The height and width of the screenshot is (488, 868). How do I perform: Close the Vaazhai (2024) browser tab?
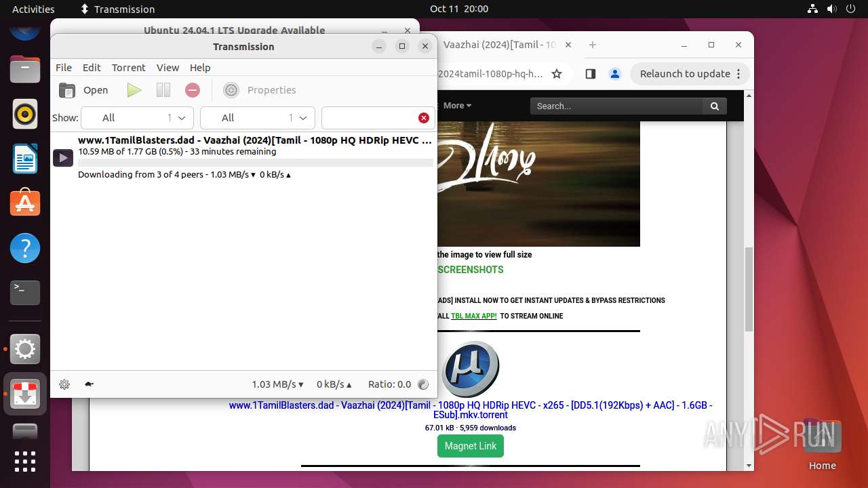click(568, 45)
